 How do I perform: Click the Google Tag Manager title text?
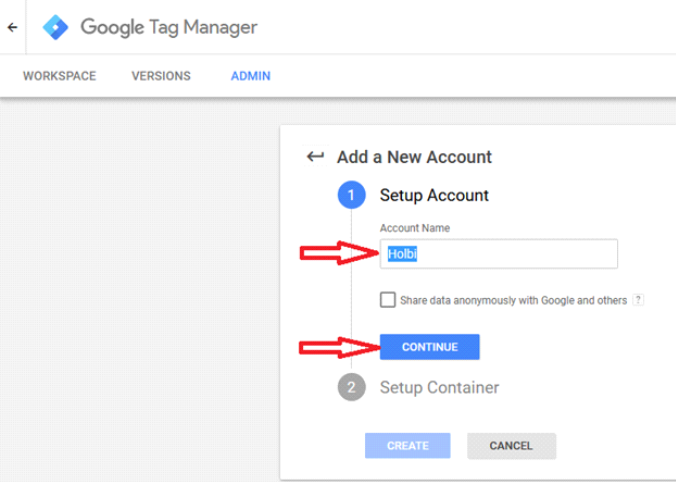[169, 28]
